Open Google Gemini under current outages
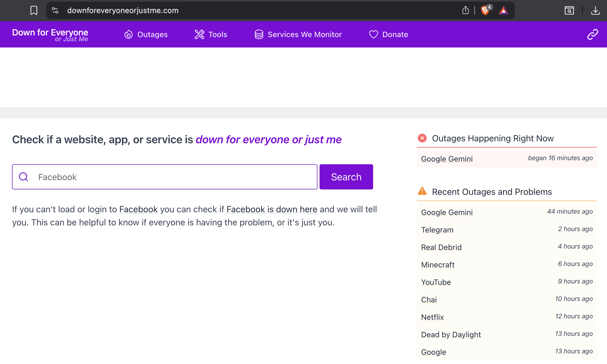The image size is (607, 364). [447, 159]
